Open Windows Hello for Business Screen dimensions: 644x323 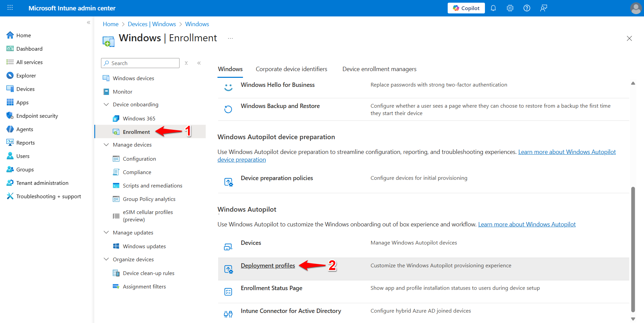point(278,85)
